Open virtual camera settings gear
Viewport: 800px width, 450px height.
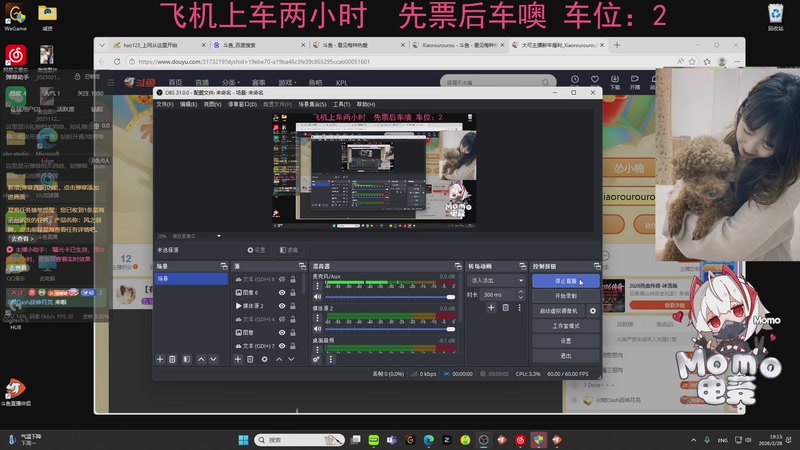tap(593, 311)
